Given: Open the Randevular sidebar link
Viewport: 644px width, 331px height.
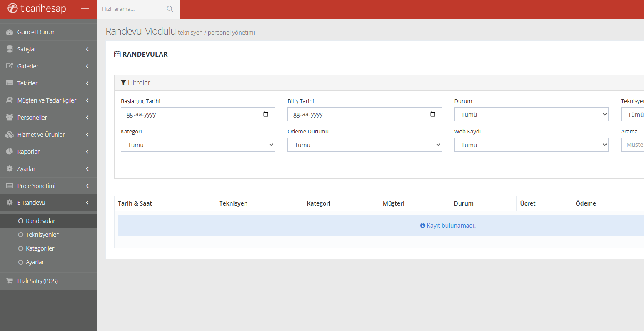Looking at the screenshot, I should [x=40, y=221].
